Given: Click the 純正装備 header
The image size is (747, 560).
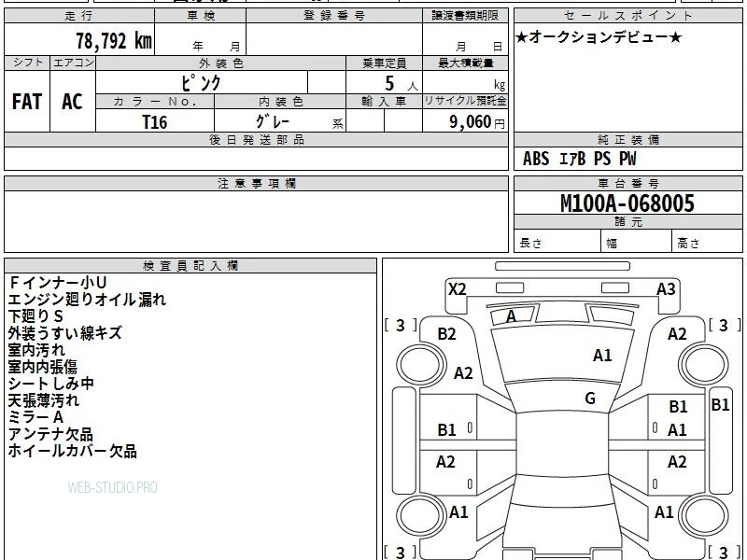Looking at the screenshot, I should click(627, 139).
